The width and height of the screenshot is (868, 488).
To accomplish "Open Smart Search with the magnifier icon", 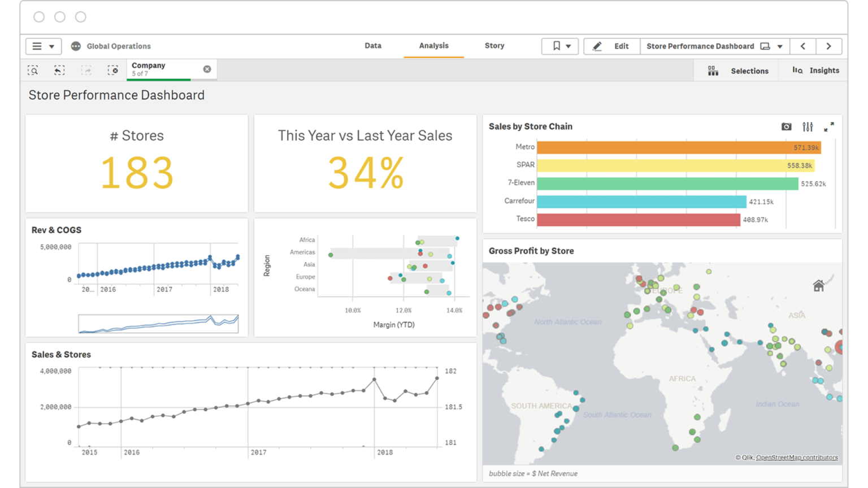I will click(33, 70).
